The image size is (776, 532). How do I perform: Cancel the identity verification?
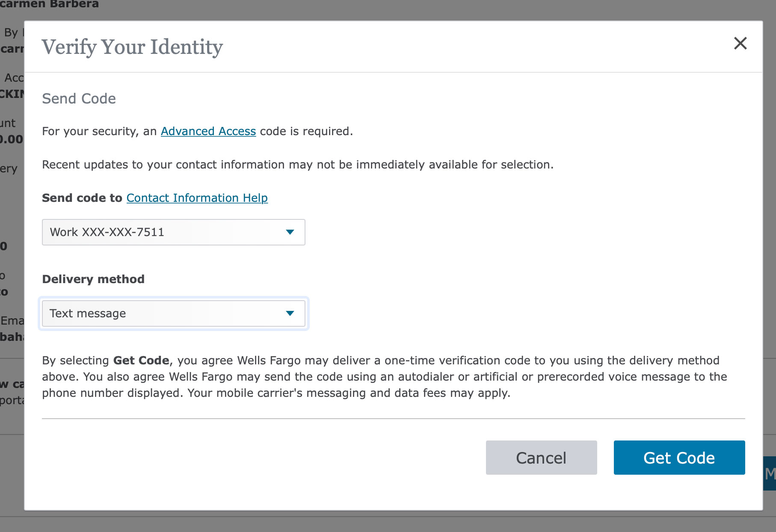click(541, 458)
